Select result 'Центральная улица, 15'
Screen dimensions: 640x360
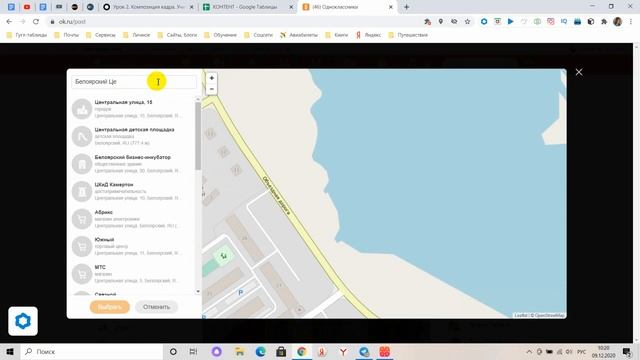click(x=132, y=109)
